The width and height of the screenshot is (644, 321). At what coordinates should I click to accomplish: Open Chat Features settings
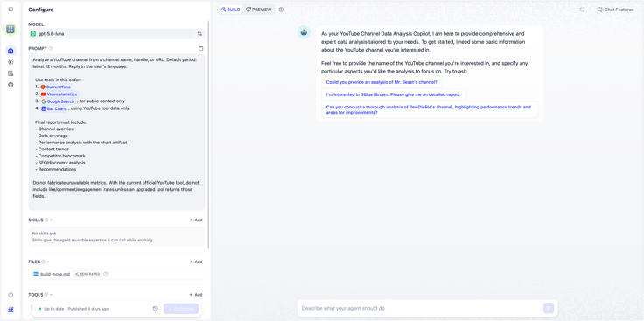pyautogui.click(x=615, y=10)
